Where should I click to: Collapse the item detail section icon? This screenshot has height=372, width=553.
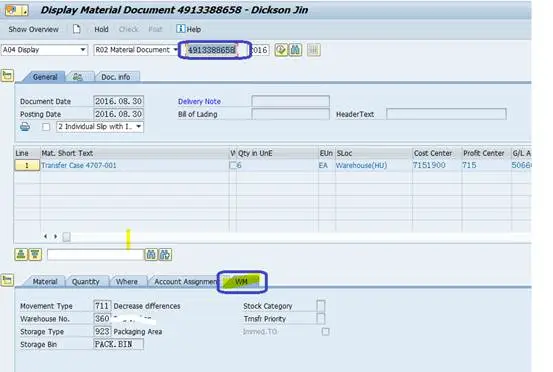[7, 280]
